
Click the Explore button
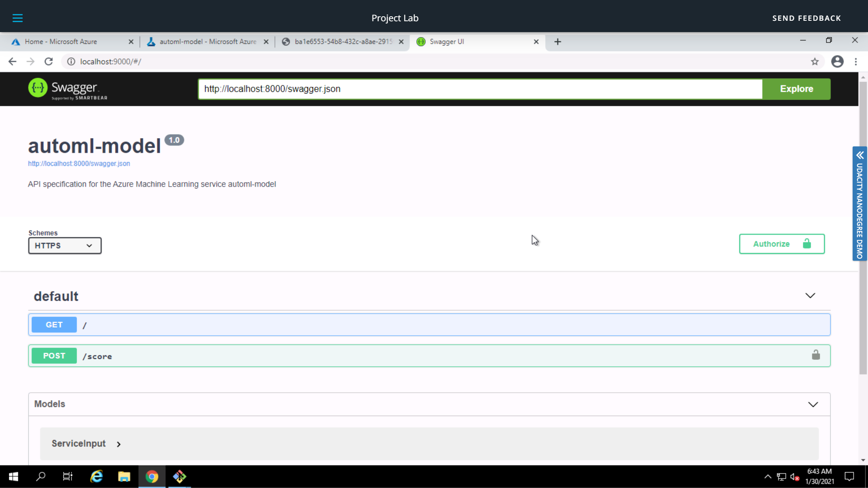[796, 89]
